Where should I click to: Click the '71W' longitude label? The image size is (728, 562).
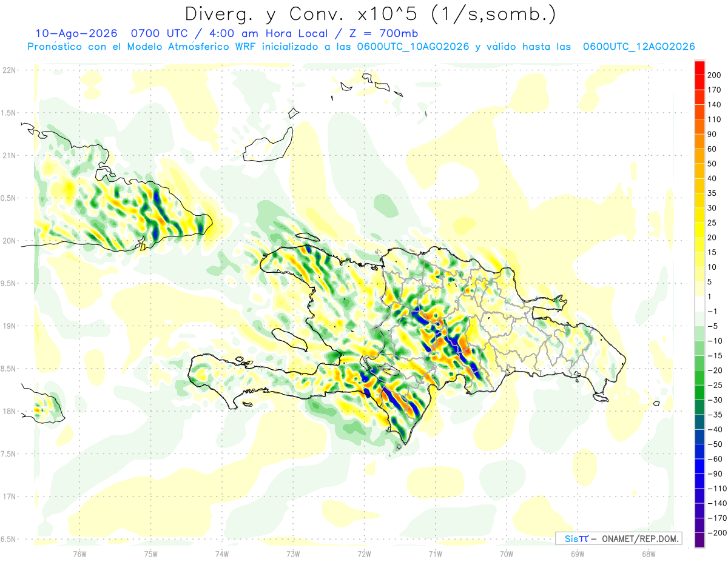(435, 554)
